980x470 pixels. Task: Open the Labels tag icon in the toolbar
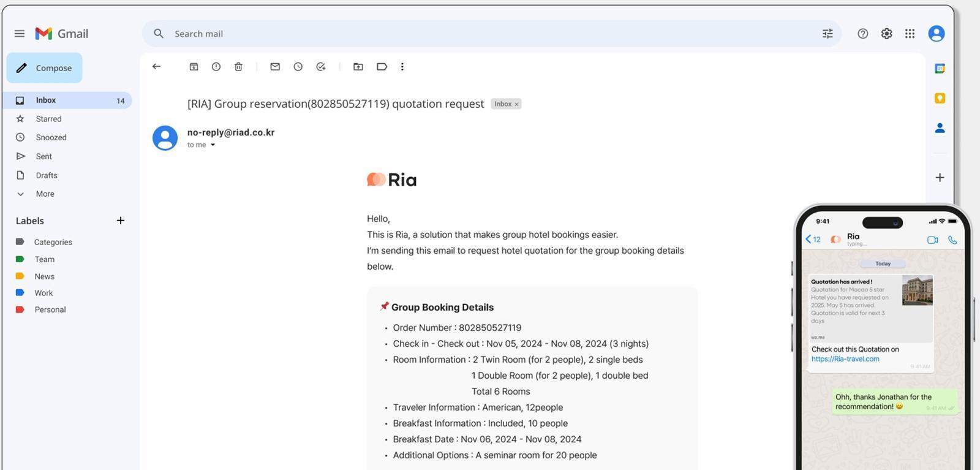pyautogui.click(x=382, y=67)
